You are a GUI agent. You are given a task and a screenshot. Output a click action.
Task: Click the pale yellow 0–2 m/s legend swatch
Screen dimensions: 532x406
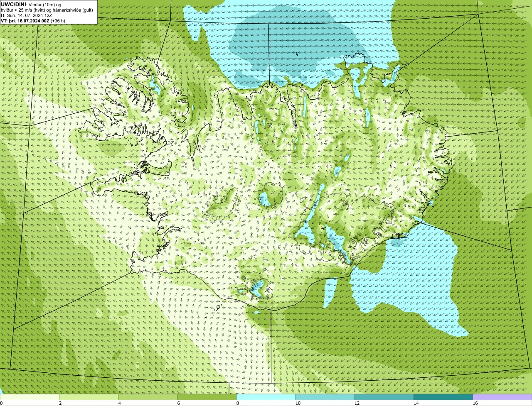click(30, 397)
